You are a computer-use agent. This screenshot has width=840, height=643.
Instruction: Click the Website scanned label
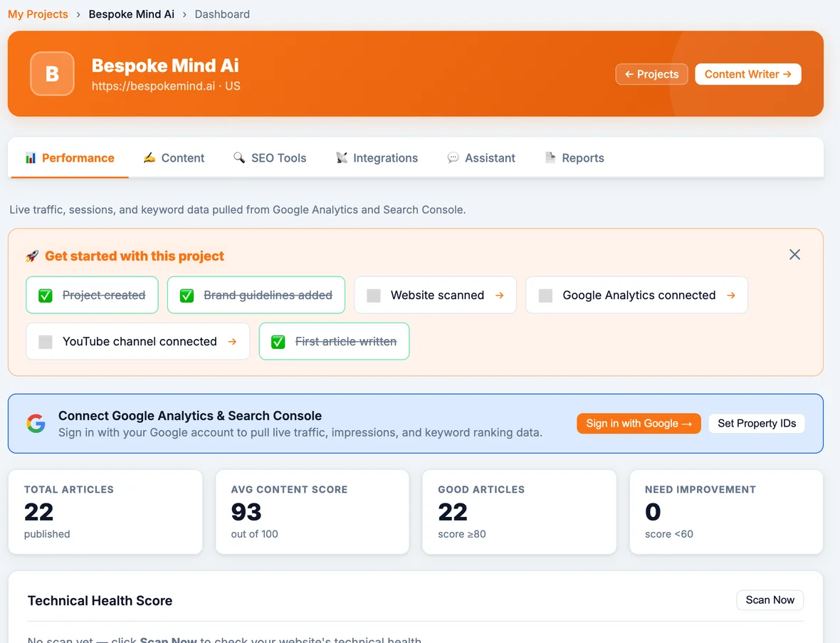click(437, 296)
